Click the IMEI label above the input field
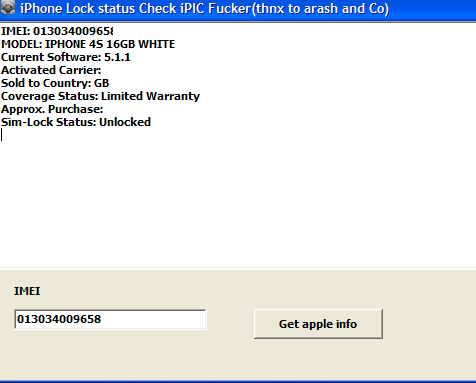This screenshot has width=476, height=383. 27,291
